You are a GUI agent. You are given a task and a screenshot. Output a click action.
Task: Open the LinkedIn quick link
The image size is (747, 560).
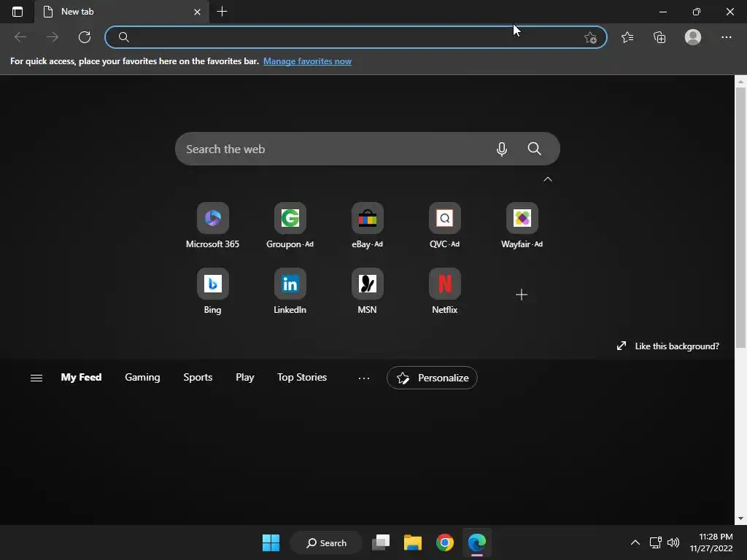click(290, 292)
